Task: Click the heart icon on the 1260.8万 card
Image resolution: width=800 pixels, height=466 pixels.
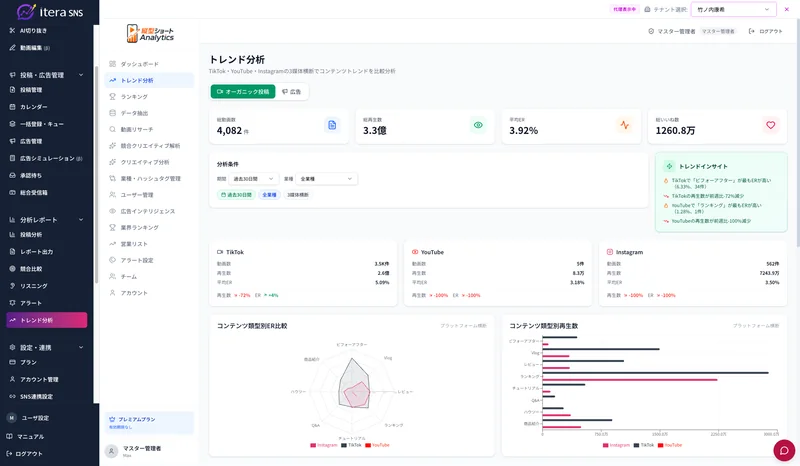Action: 770,125
